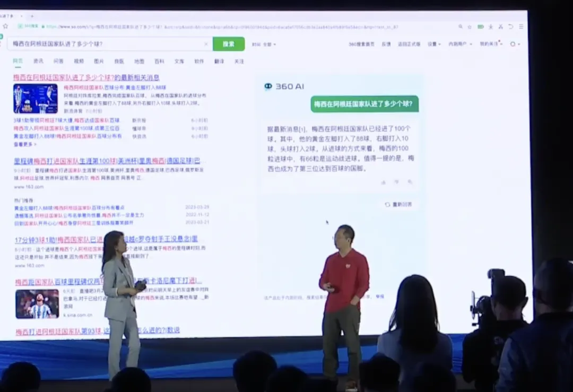Image resolution: width=573 pixels, height=392 pixels.
Task: Open the browser hamburger menu
Action: click(521, 27)
